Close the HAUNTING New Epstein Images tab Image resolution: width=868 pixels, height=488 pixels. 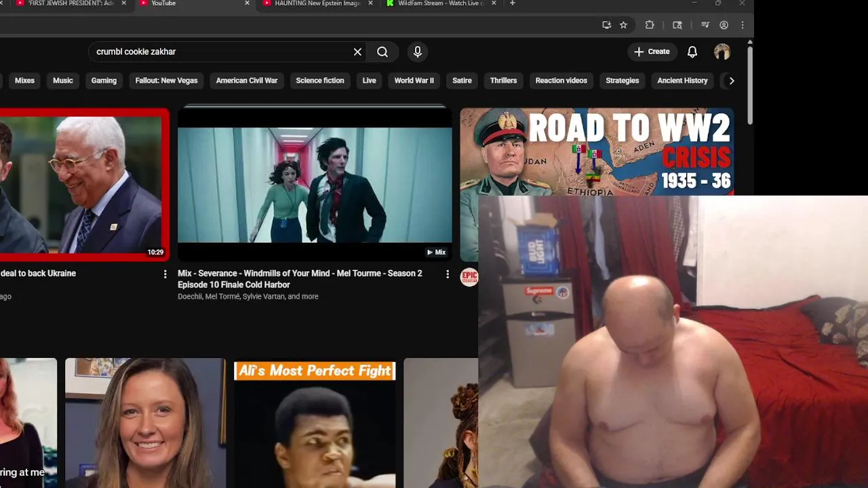[x=370, y=3]
